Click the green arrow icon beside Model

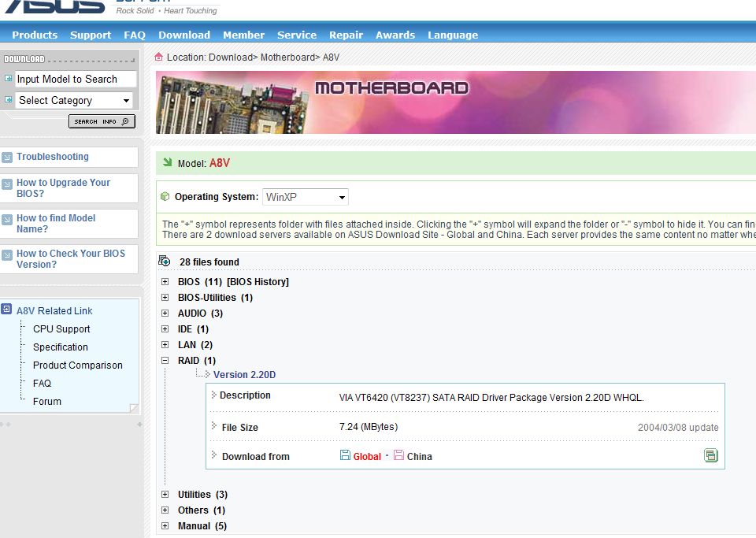click(167, 163)
